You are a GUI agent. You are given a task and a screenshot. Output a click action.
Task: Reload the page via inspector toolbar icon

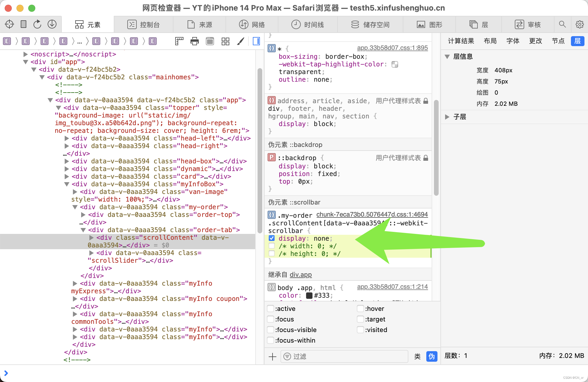coord(37,24)
